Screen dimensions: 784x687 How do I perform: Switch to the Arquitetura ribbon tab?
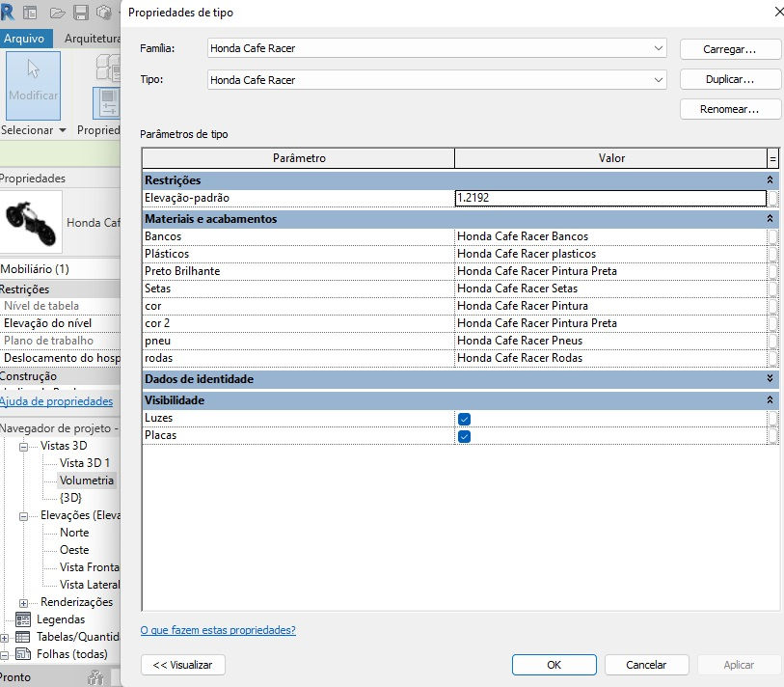pos(92,38)
